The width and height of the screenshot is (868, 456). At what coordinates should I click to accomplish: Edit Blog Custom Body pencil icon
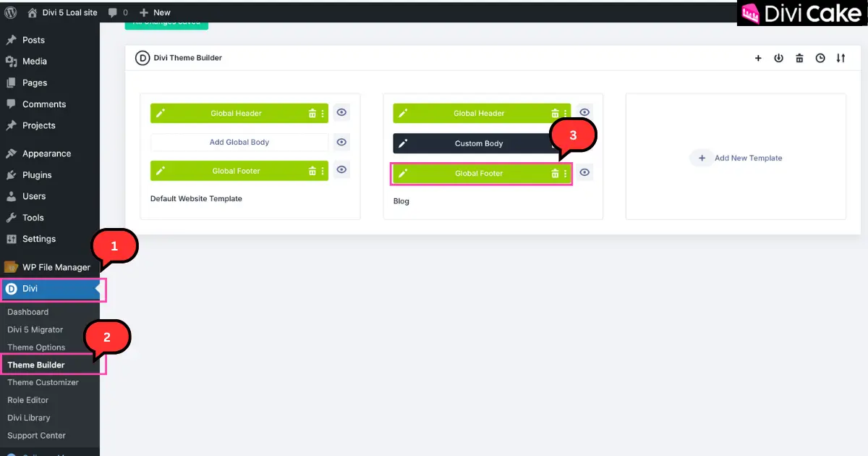pos(403,143)
